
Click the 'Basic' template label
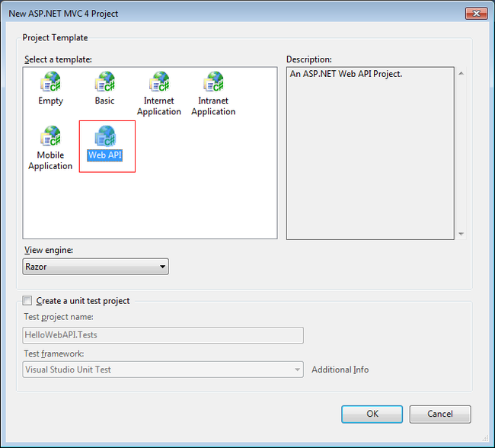coord(105,101)
